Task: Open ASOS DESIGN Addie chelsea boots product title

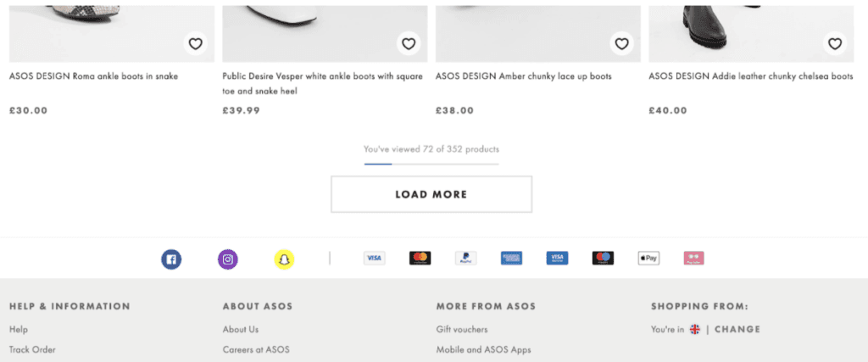Action: pyautogui.click(x=750, y=76)
